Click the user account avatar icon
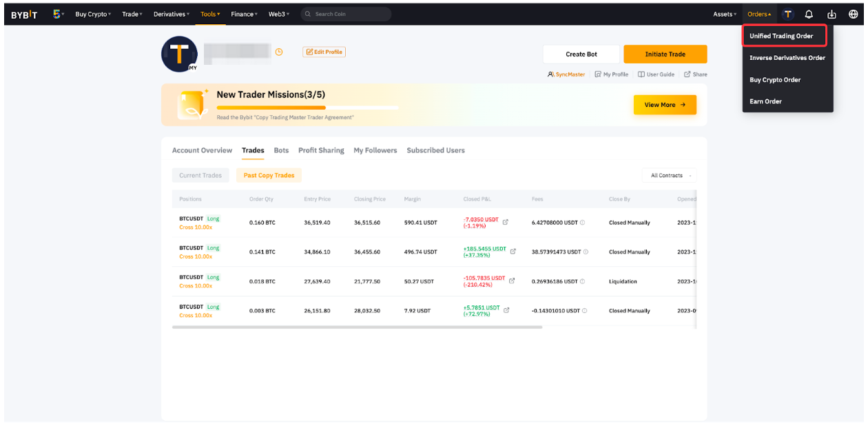This screenshot has width=868, height=433. pyautogui.click(x=788, y=14)
